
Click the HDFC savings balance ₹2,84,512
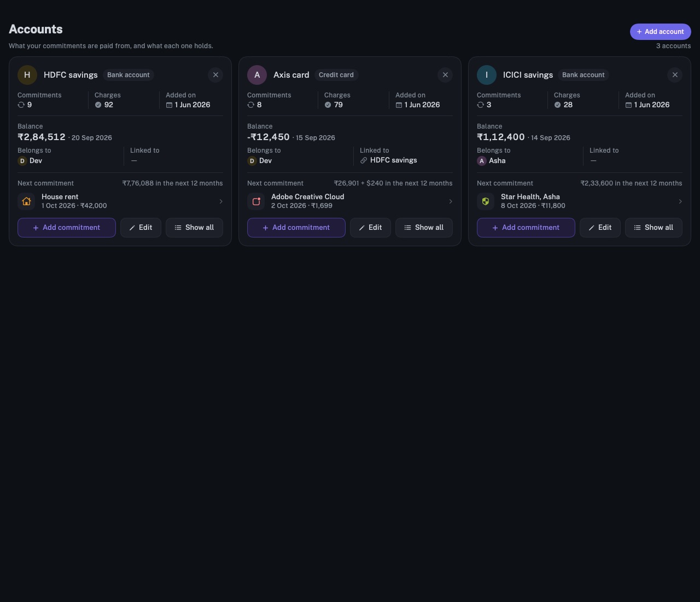click(x=42, y=137)
